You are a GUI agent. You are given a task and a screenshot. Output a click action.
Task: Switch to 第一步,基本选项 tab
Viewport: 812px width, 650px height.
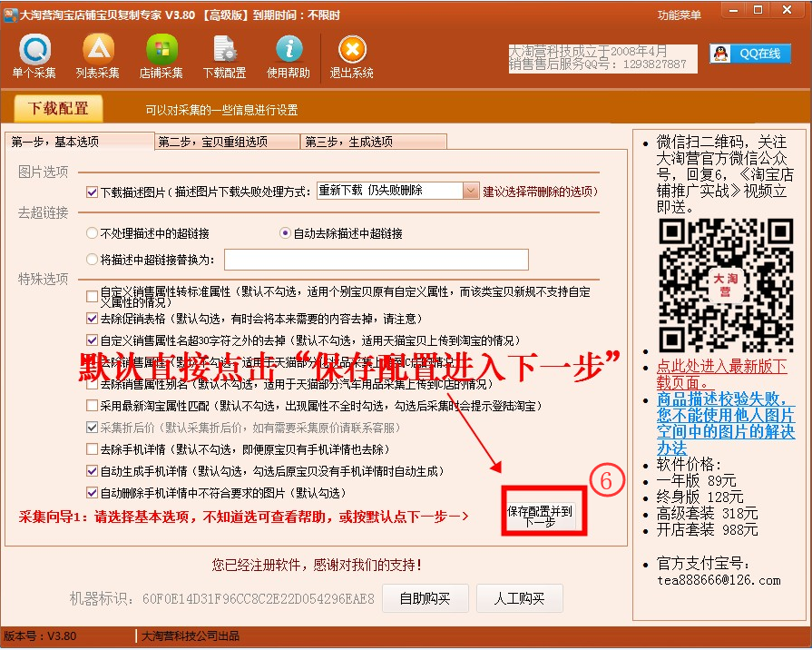(80, 142)
